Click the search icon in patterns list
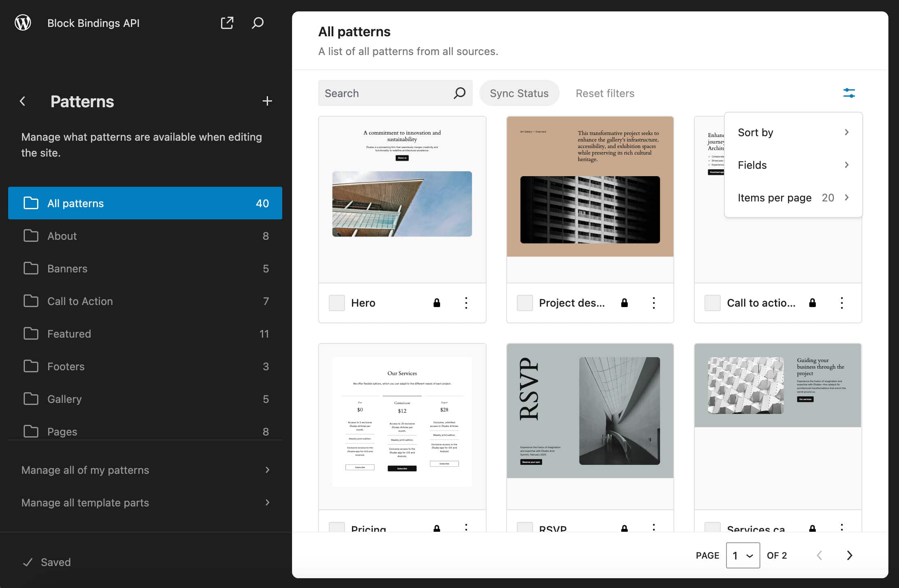Image resolution: width=899 pixels, height=588 pixels. [x=459, y=93]
